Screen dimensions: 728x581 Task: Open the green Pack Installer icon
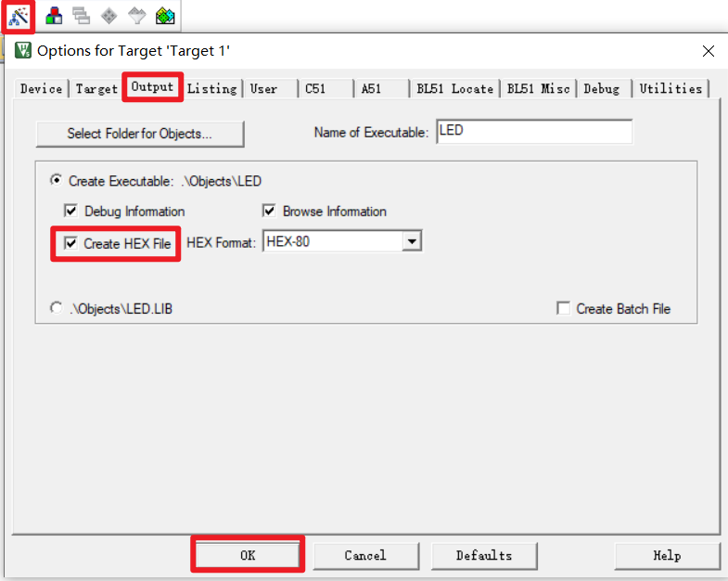165,17
